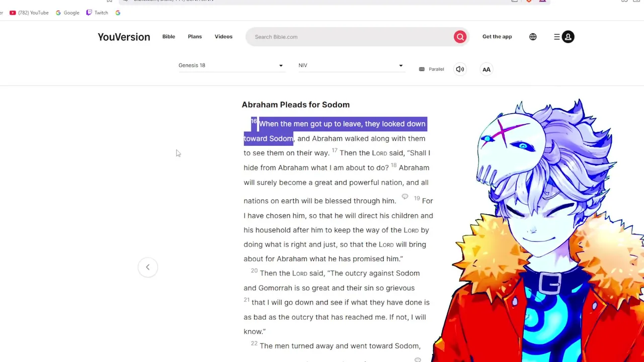Open the Bible nav item
This screenshot has height=362, width=644.
(169, 37)
